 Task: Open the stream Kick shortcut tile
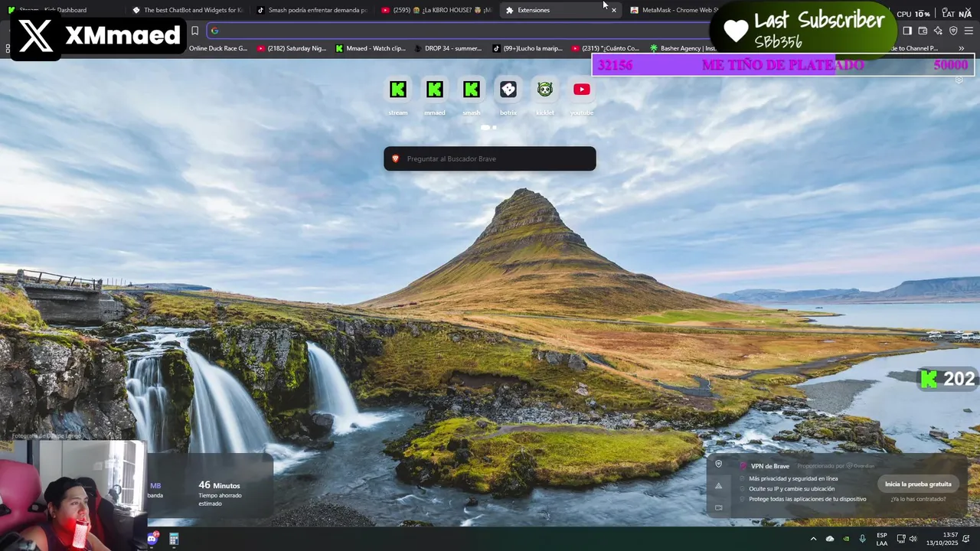[398, 90]
